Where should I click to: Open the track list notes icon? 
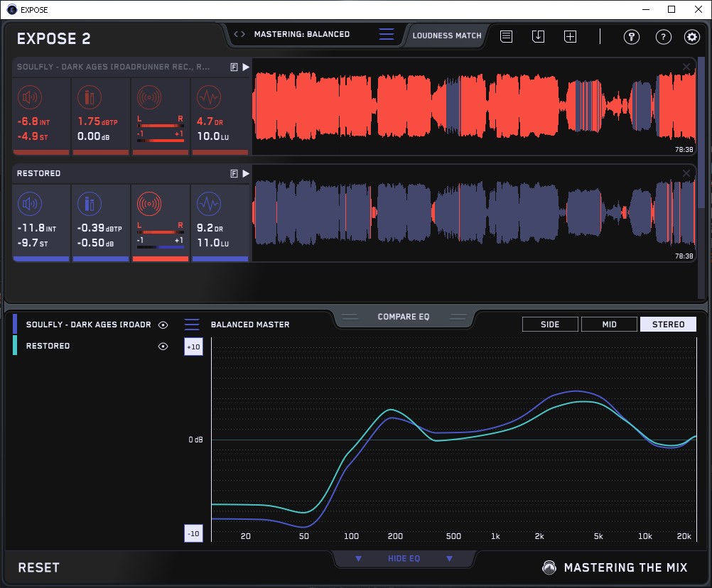[507, 36]
